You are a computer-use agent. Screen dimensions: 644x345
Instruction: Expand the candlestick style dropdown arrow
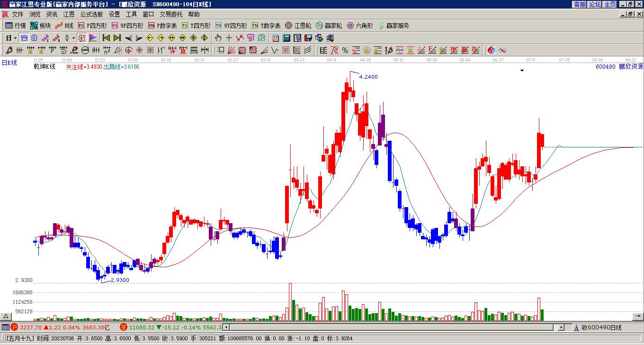[73, 38]
